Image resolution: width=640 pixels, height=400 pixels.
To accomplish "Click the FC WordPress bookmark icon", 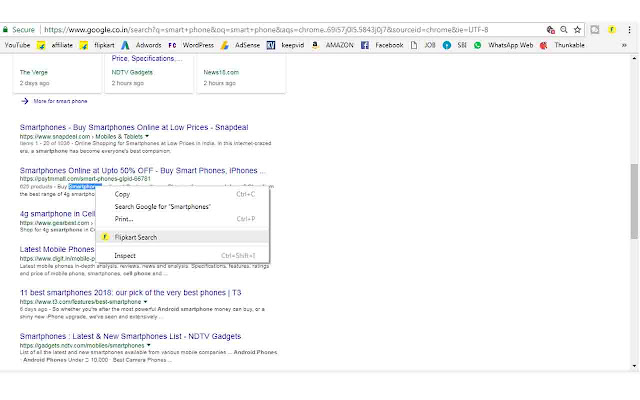I will pos(172,45).
